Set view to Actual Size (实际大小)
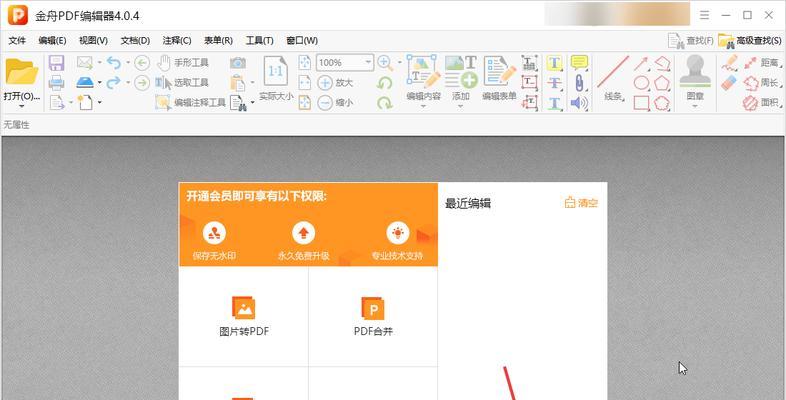The image size is (786, 400). pyautogui.click(x=276, y=78)
